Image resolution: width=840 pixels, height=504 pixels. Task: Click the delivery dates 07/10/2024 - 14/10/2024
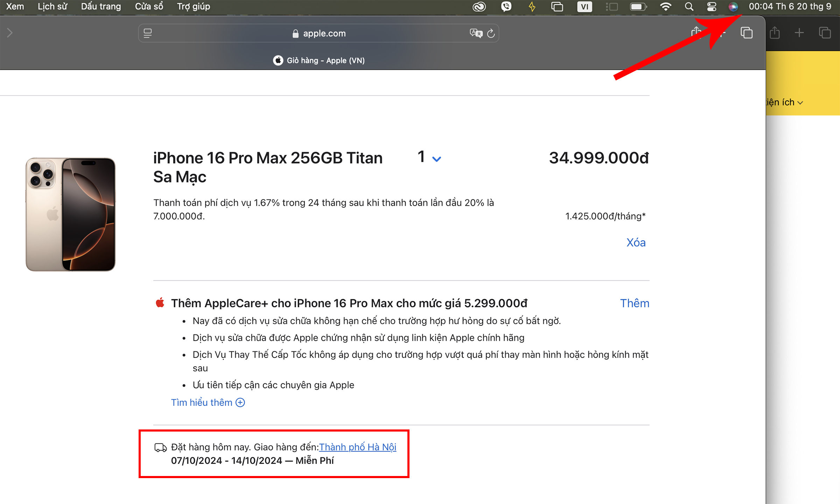(226, 461)
